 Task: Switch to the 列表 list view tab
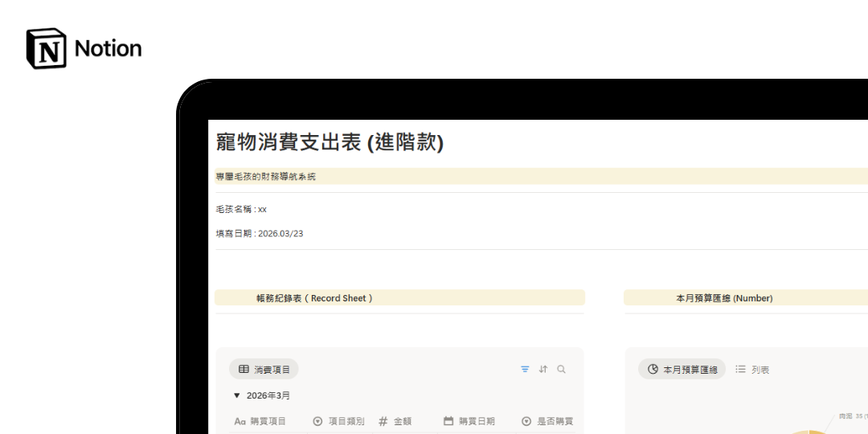click(752, 370)
